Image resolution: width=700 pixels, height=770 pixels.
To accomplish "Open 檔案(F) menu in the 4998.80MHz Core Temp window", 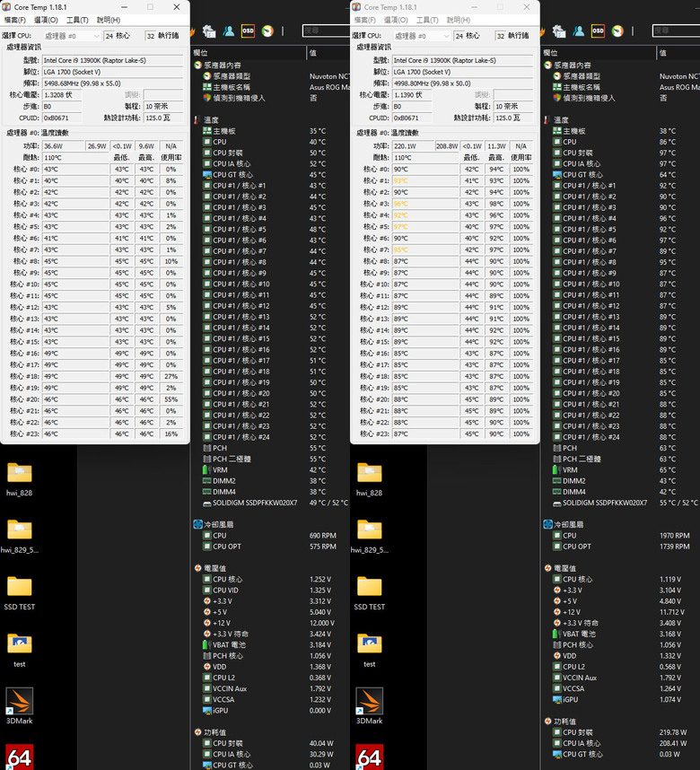I will click(364, 20).
